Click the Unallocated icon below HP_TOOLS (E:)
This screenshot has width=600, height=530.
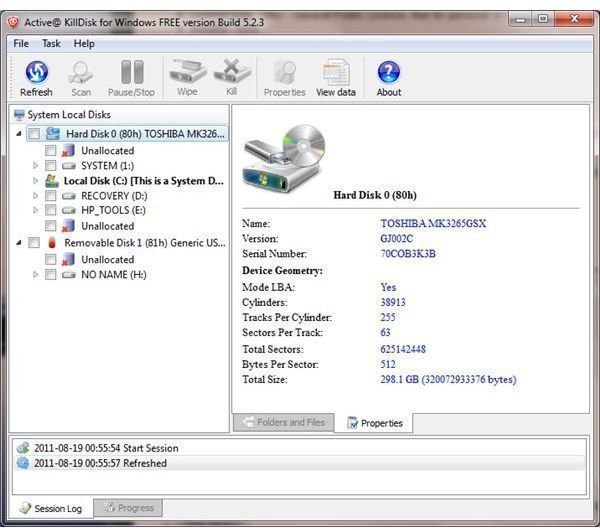(x=68, y=226)
